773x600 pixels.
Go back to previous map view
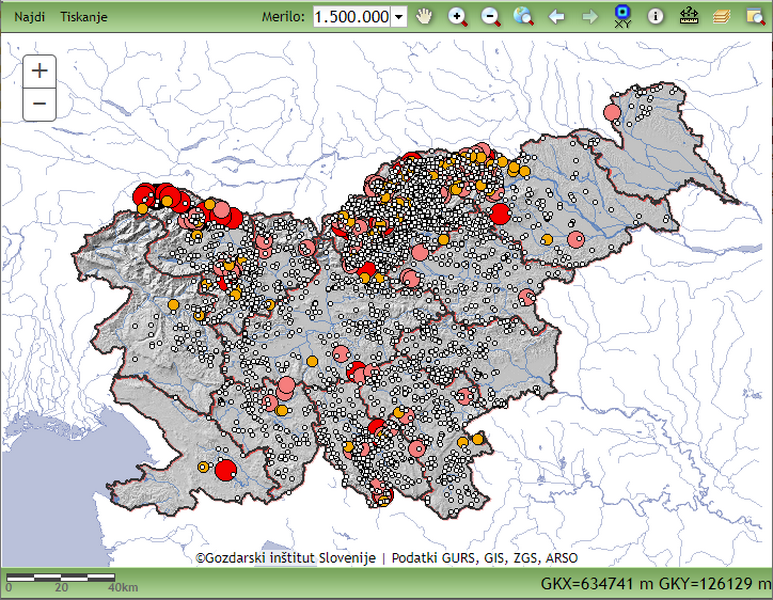click(x=557, y=17)
